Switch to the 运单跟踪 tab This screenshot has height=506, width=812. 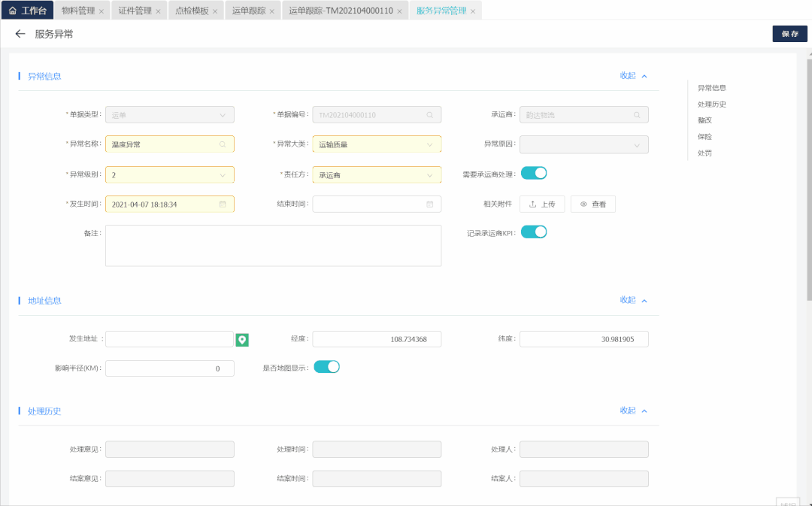249,11
